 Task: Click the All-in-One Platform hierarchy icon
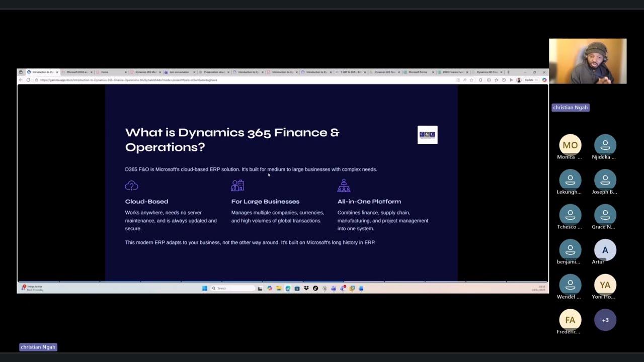click(344, 186)
